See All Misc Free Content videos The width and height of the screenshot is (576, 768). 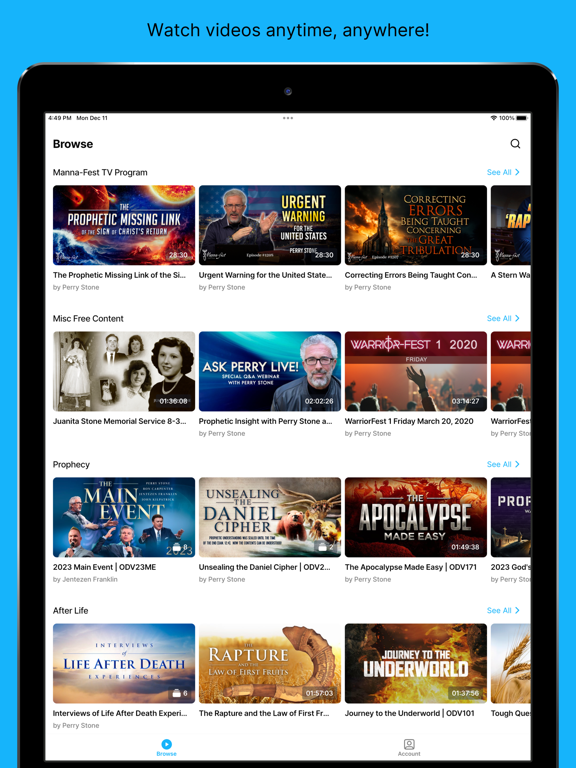pyautogui.click(x=503, y=318)
